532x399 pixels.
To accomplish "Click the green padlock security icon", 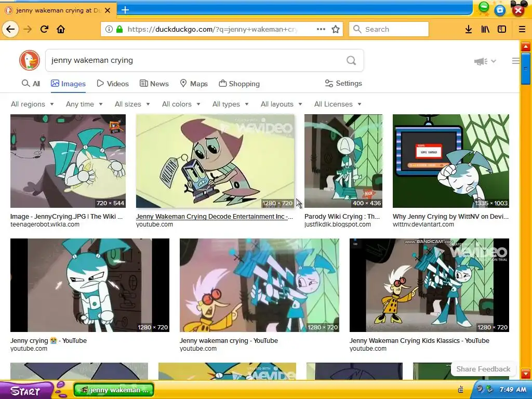I will pyautogui.click(x=119, y=29).
